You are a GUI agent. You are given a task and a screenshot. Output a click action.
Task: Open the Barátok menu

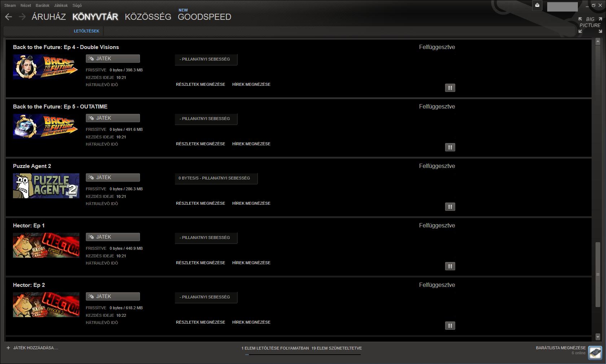(43, 5)
